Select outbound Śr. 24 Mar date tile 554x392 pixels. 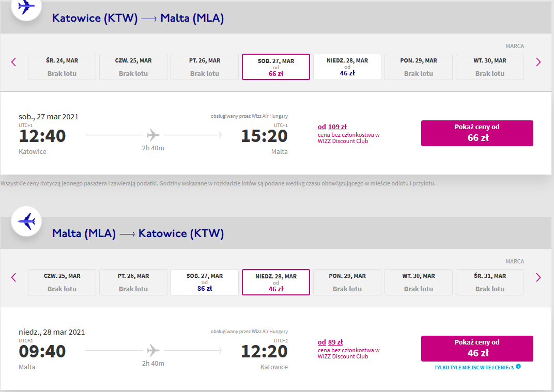coord(62,67)
